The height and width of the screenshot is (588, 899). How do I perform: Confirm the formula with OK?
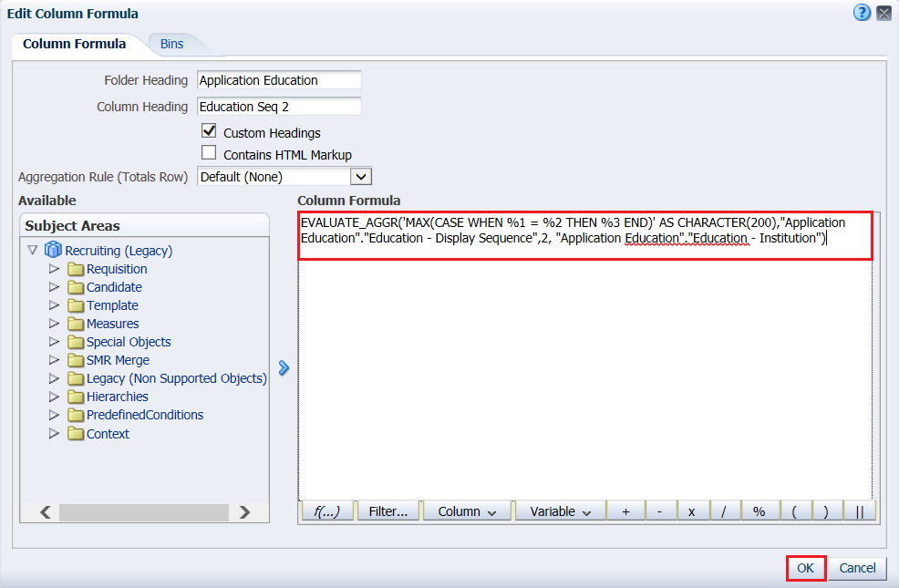(806, 568)
